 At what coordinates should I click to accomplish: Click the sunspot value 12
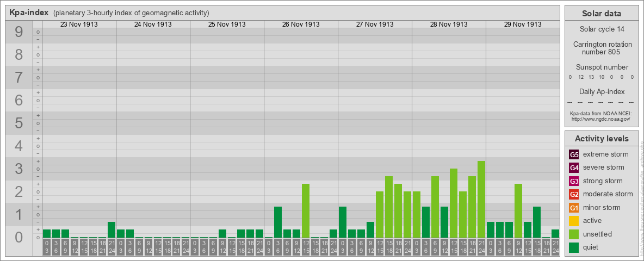[581, 77]
